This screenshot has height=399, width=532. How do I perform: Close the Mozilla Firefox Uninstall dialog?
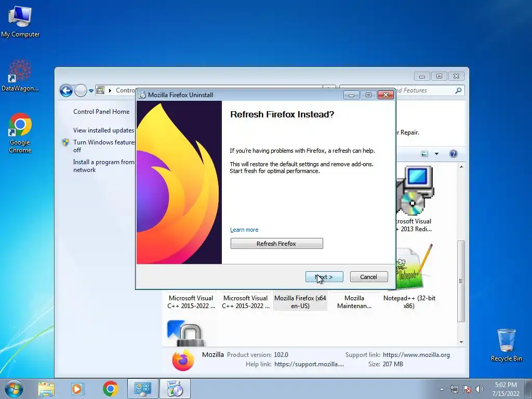(x=386, y=95)
